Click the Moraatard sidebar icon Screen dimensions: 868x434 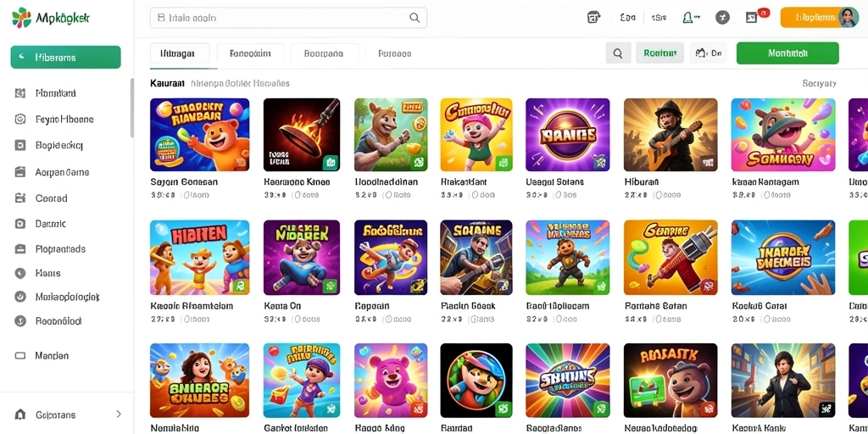click(x=20, y=93)
